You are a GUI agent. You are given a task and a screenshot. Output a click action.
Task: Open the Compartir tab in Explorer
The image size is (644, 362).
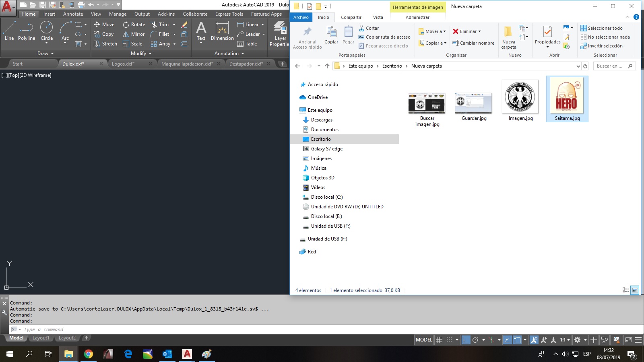point(351,17)
